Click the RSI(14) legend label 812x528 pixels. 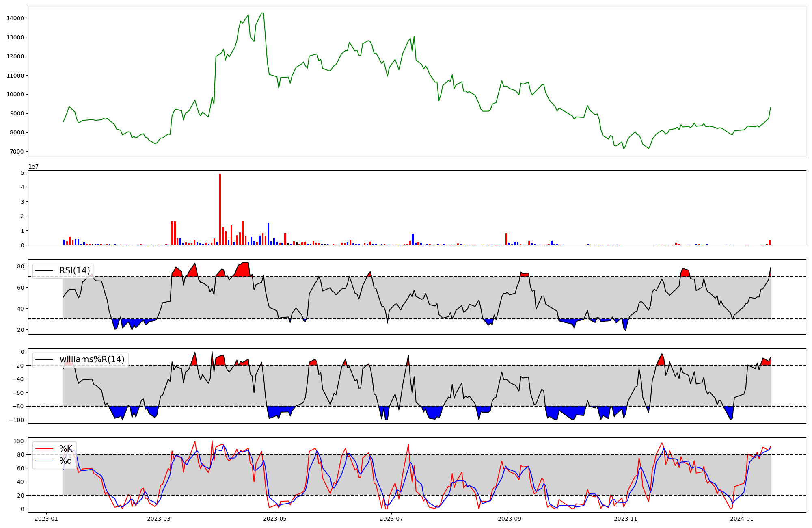coord(74,270)
